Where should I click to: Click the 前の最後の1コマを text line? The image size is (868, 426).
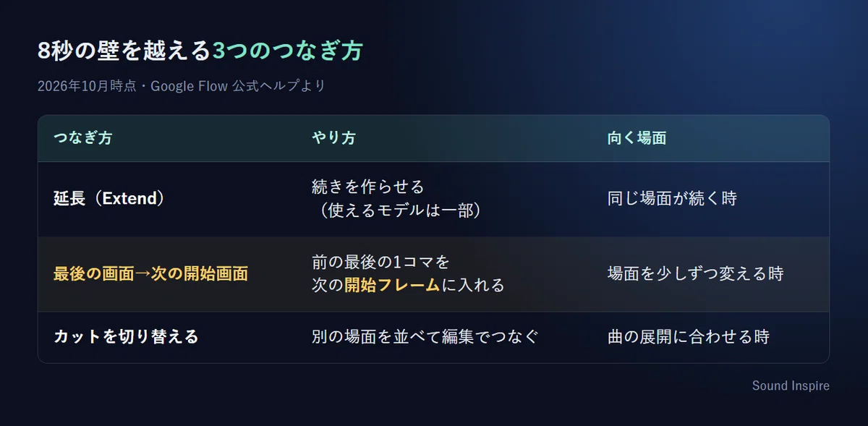[x=380, y=262]
